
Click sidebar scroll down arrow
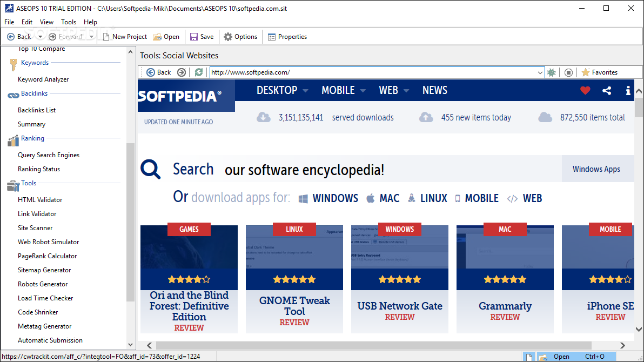tap(130, 345)
